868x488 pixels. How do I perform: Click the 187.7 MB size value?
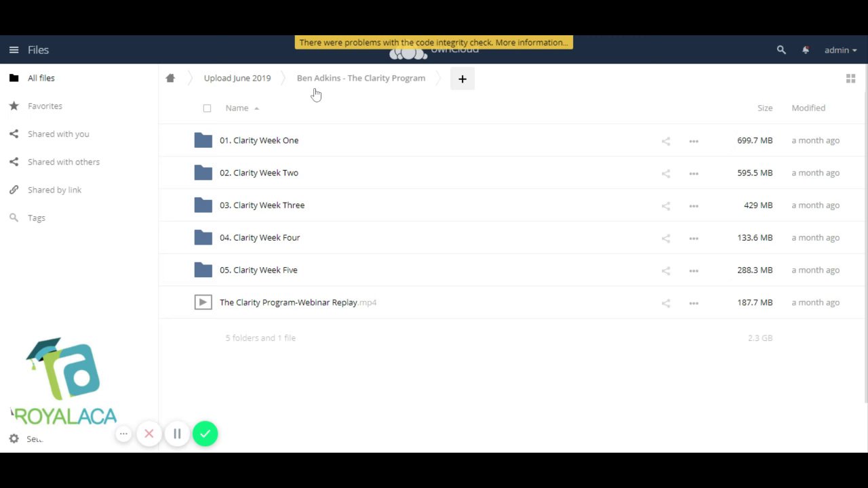[755, 302]
